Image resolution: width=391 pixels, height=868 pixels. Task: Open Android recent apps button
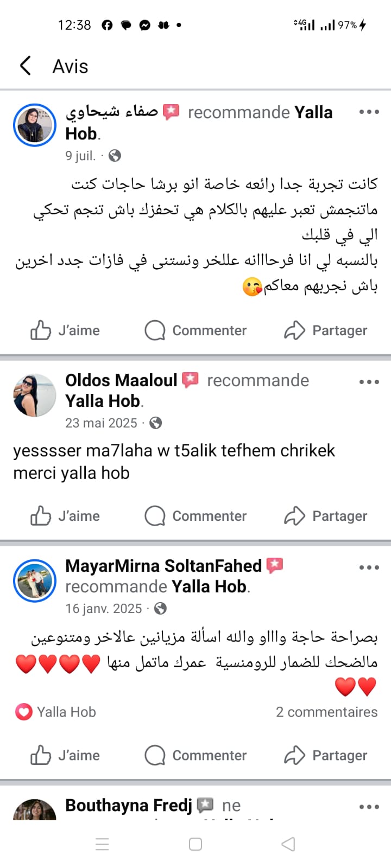click(x=102, y=844)
